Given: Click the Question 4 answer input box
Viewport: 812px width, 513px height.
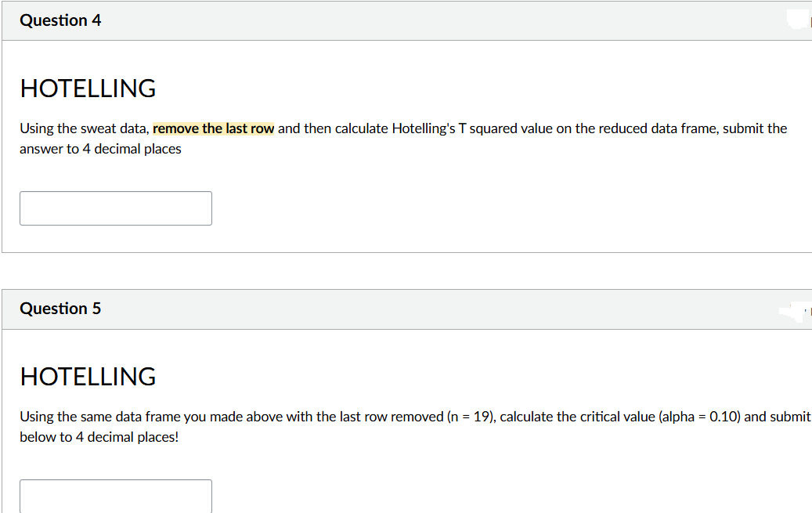Looking at the screenshot, I should pos(116,208).
